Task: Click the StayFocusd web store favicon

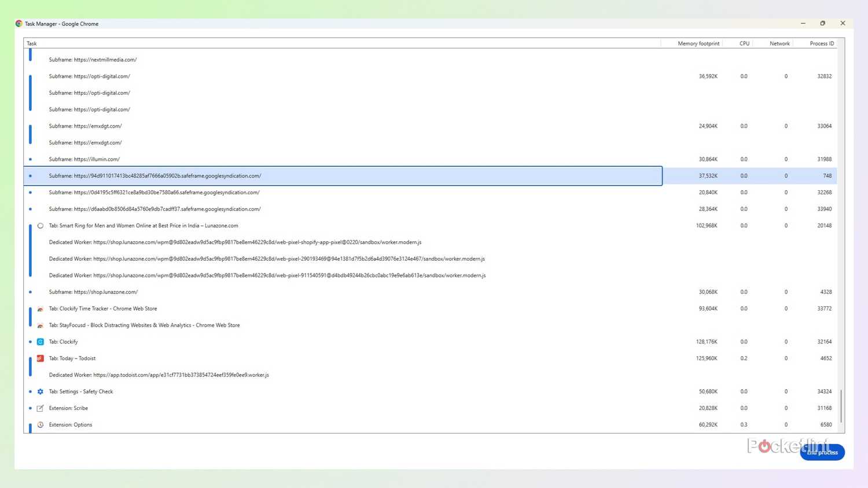Action: point(41,326)
